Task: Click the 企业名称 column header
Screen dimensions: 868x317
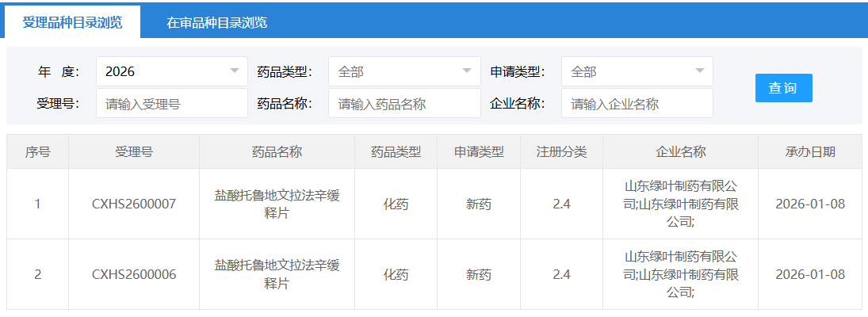Action: 680,152
